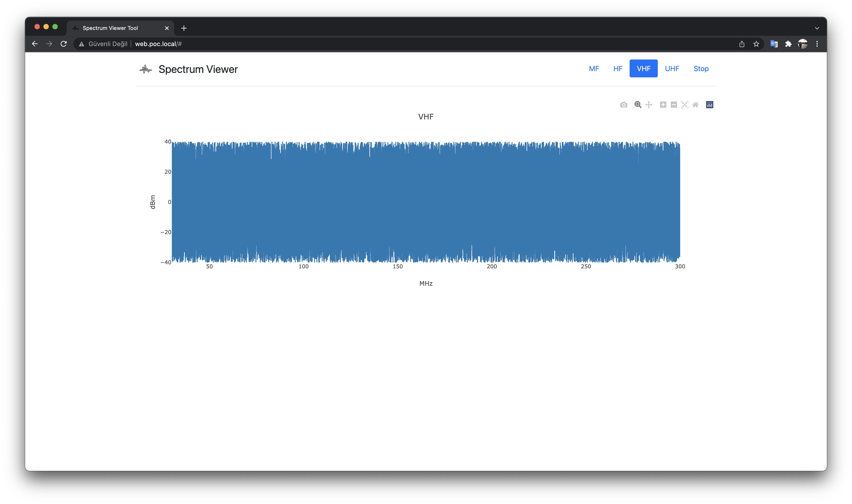Bookmark this page with the star icon

click(756, 44)
